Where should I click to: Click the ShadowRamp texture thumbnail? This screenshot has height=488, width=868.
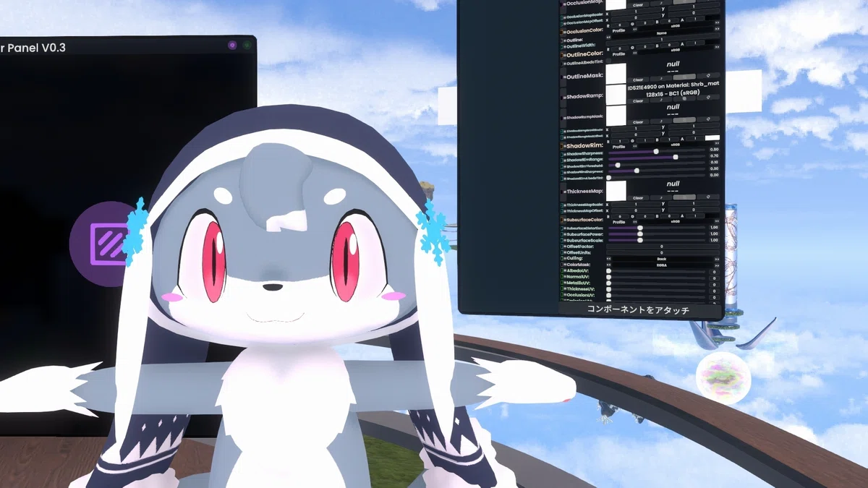click(616, 95)
